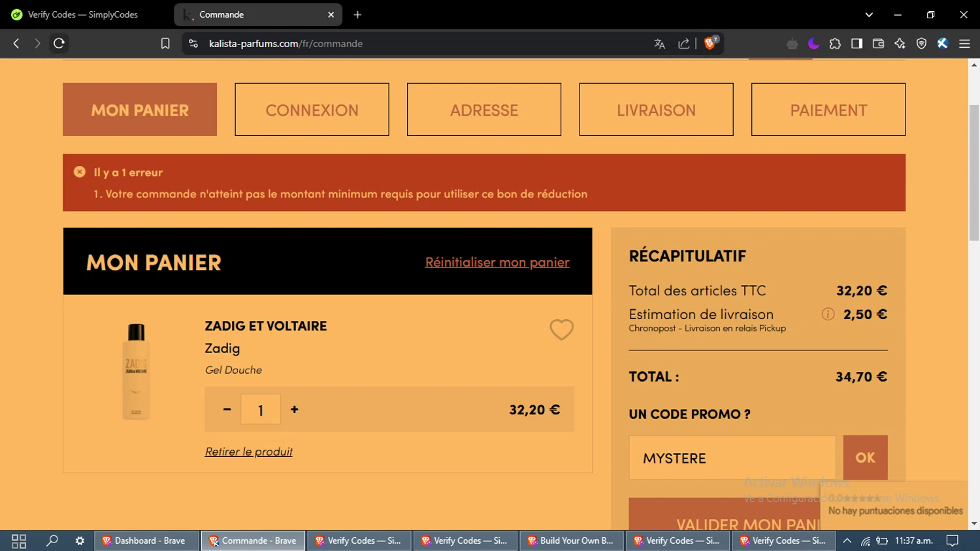Click the quantity input field
Viewport: 980px width, 551px height.
(x=261, y=410)
